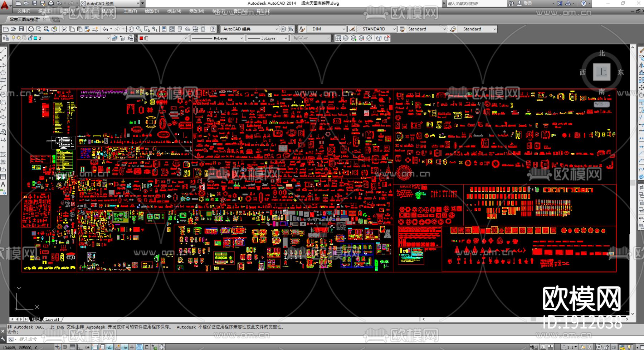Image resolution: width=644 pixels, height=350 pixels.
Task: Click the Open folder icon in standard toolbar
Action: (x=13, y=29)
